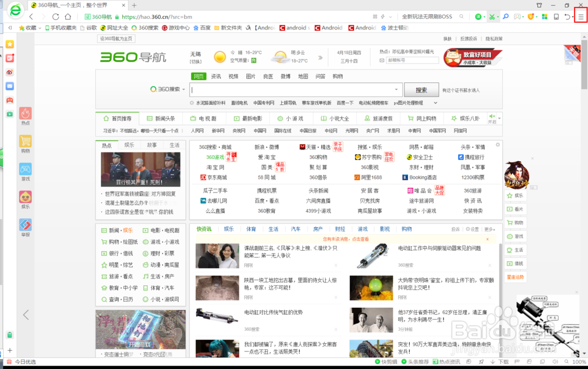The width and height of the screenshot is (588, 369).
Task: Select the 资讯 search tab
Action: 216,77
